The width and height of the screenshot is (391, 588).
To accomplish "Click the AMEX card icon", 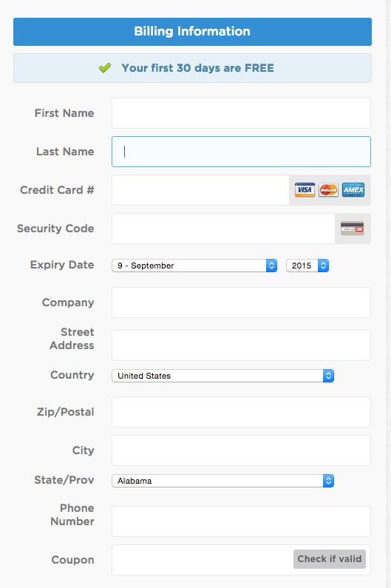I will click(x=353, y=190).
